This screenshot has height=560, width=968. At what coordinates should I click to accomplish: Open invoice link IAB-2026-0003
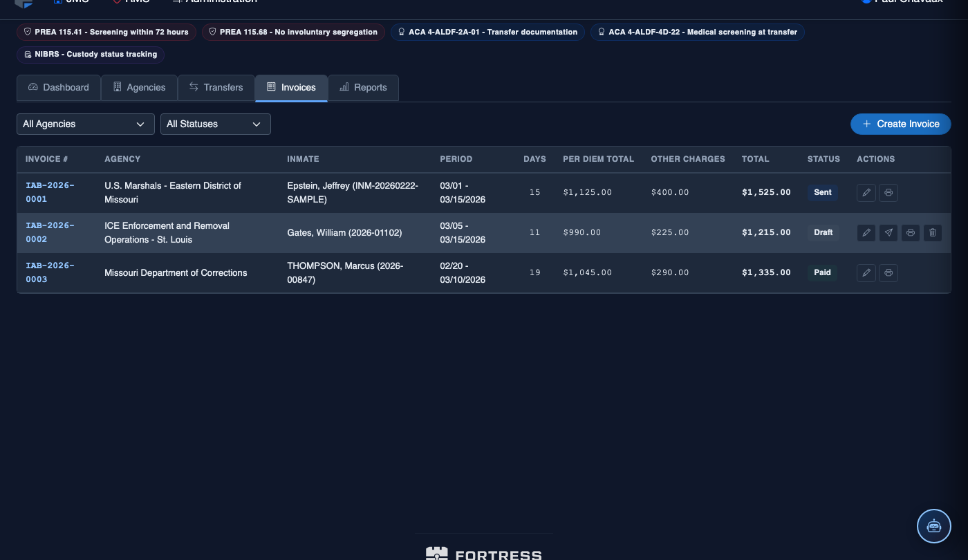click(50, 272)
